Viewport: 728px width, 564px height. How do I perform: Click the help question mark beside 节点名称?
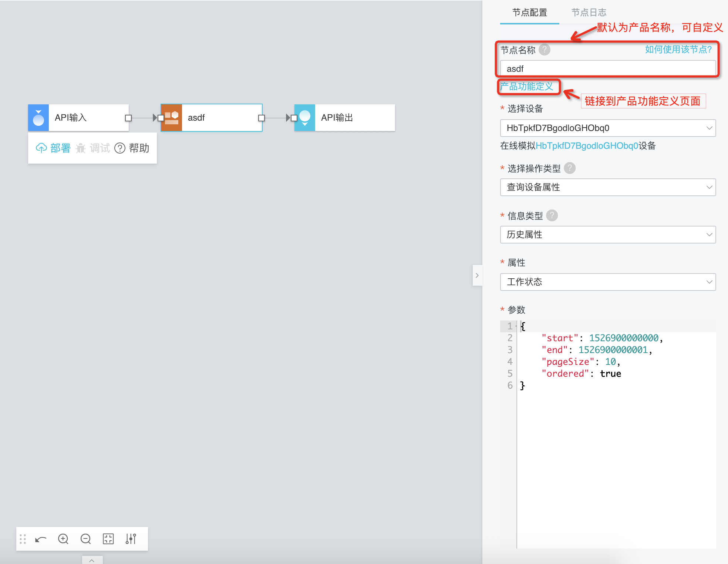point(544,50)
